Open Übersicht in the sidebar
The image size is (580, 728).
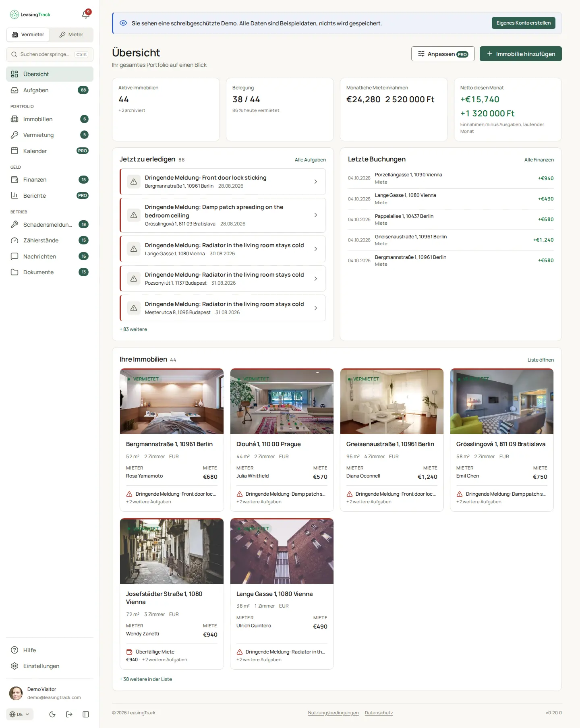(x=50, y=74)
